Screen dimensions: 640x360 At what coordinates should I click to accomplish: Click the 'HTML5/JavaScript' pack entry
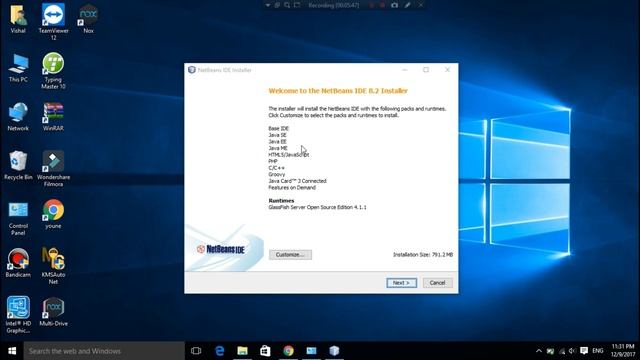[289, 155]
